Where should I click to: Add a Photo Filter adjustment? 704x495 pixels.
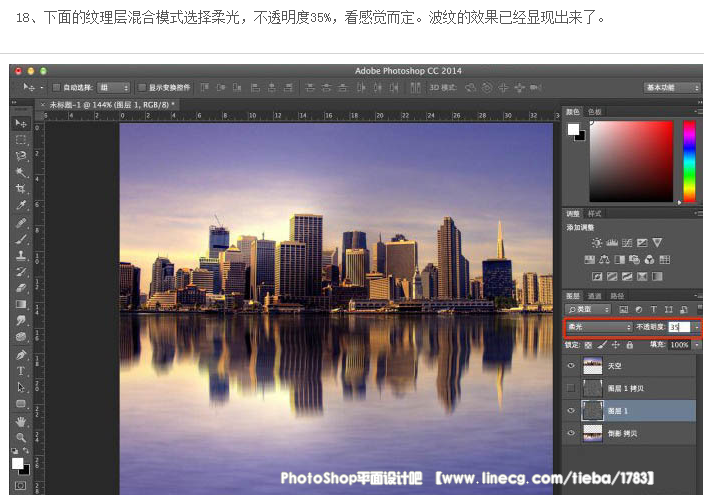(634, 260)
